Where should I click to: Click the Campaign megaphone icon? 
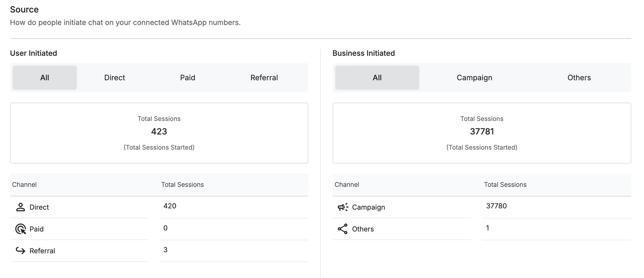click(x=343, y=207)
